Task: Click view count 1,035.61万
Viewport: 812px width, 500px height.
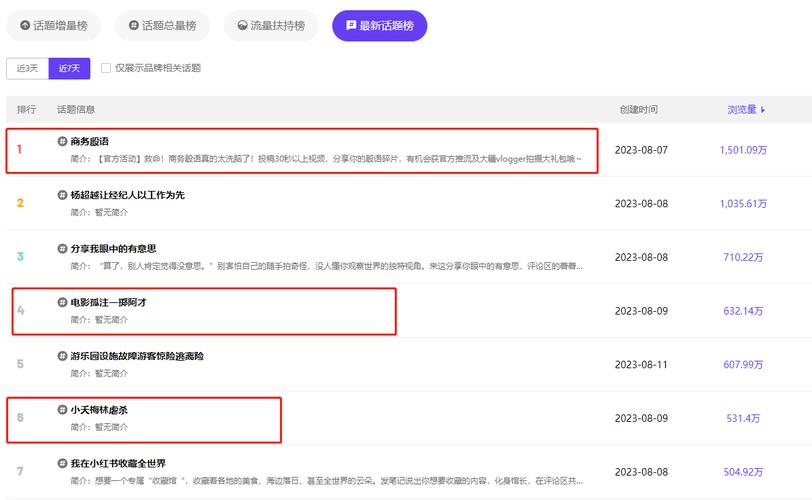Action: coord(743,204)
